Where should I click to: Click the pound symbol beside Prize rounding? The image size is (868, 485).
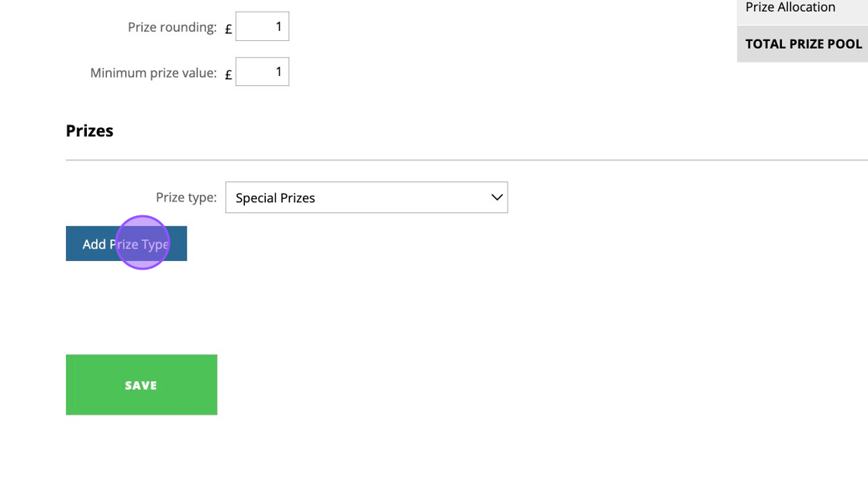[x=228, y=29]
